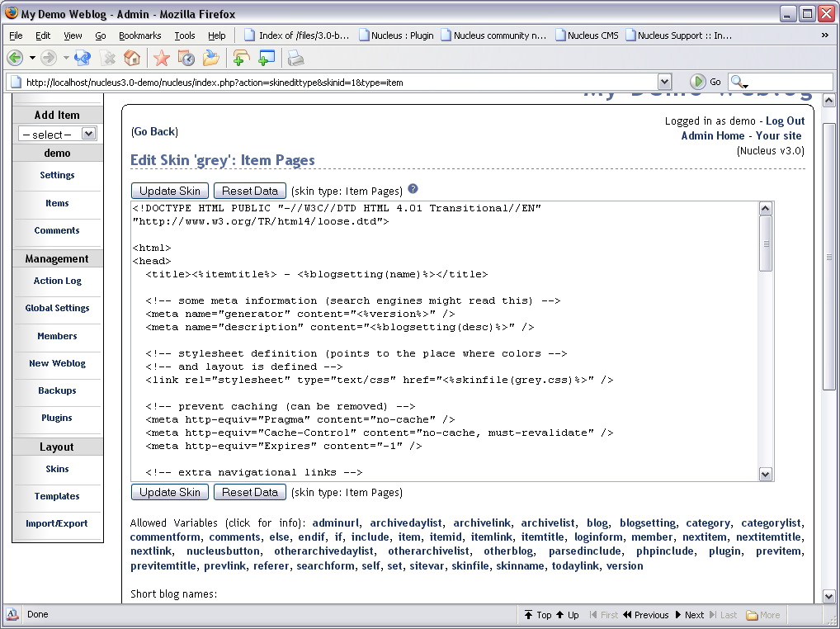
Task: Open demo blog Settings in sidebar
Action: tap(57, 175)
